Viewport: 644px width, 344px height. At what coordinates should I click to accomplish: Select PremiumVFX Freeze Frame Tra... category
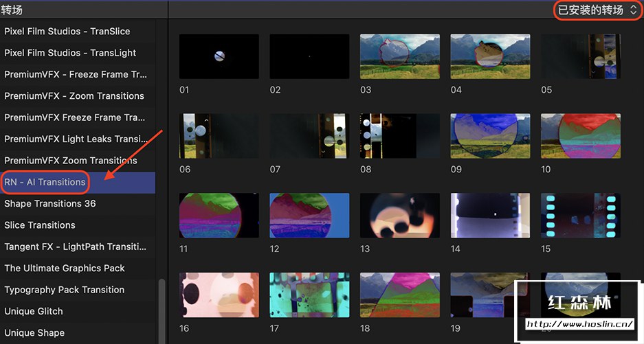pyautogui.click(x=78, y=117)
